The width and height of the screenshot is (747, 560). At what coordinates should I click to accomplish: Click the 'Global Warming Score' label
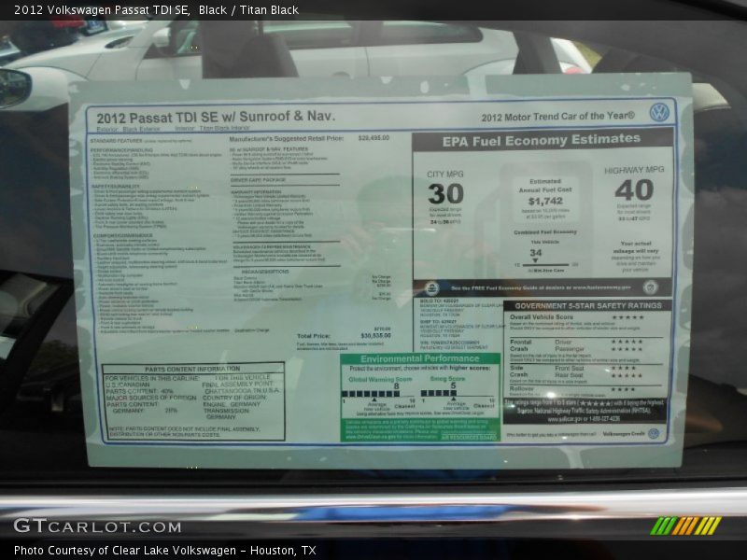click(380, 380)
